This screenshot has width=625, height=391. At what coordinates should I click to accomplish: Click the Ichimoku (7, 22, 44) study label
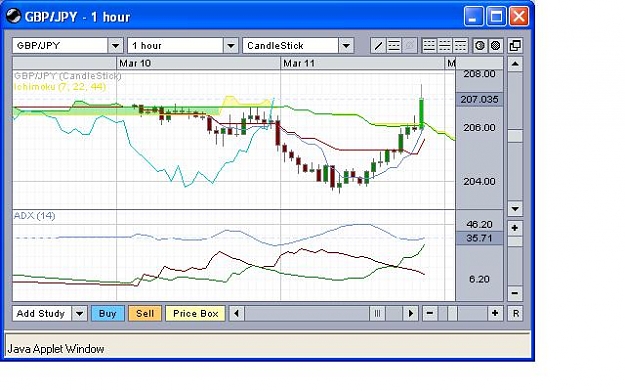pyautogui.click(x=60, y=86)
